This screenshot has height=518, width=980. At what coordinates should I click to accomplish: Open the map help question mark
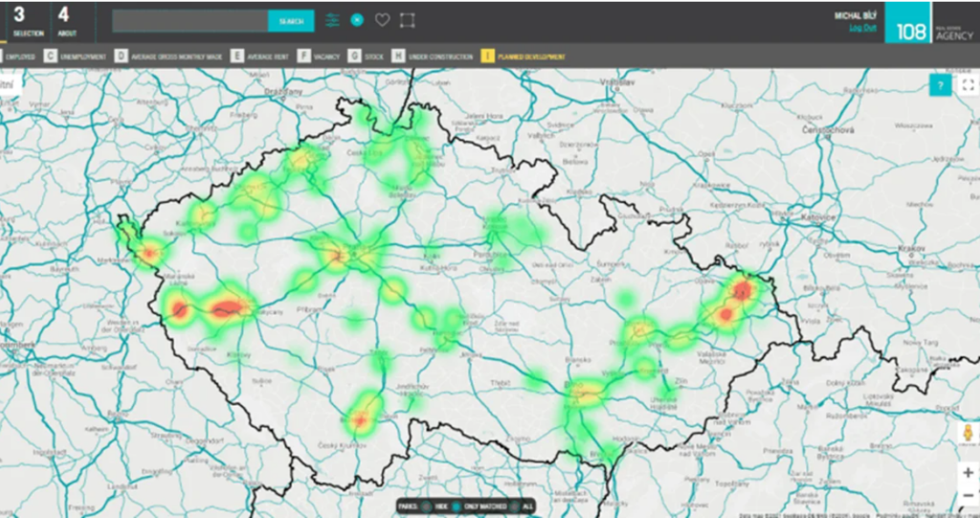(941, 86)
